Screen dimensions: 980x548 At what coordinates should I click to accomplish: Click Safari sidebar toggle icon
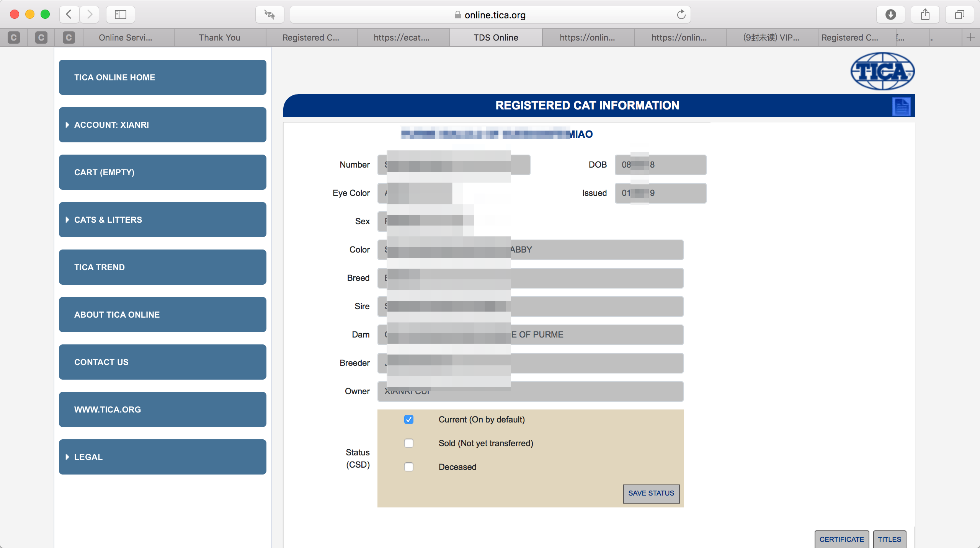[121, 15]
